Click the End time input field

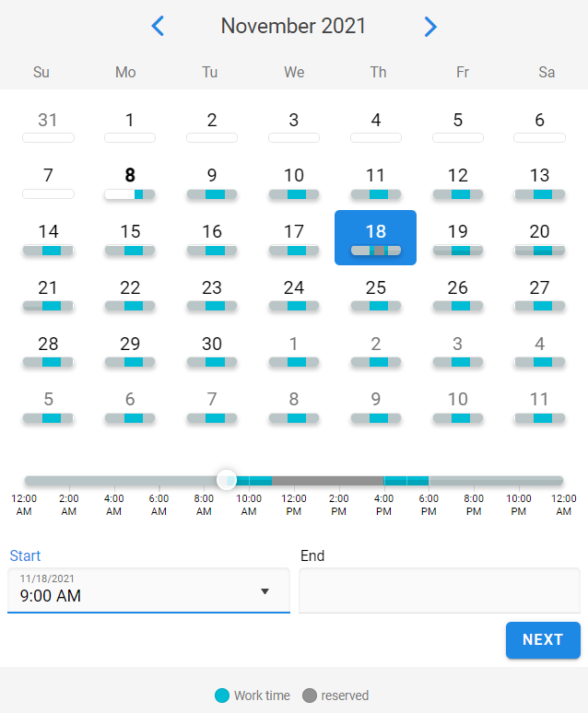point(440,590)
